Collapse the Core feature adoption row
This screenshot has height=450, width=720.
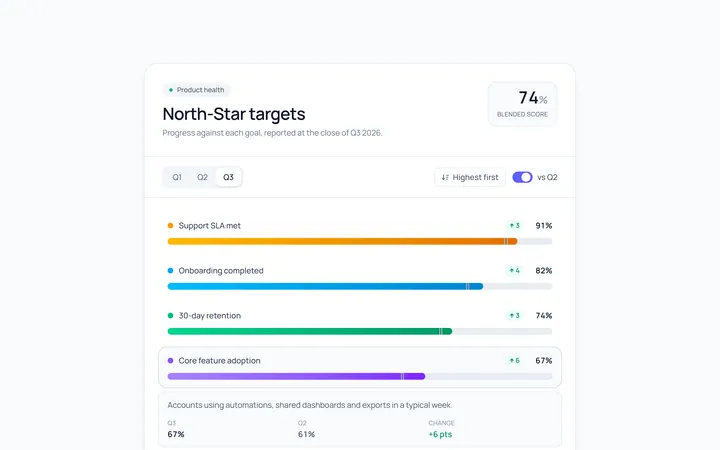[x=360, y=367]
